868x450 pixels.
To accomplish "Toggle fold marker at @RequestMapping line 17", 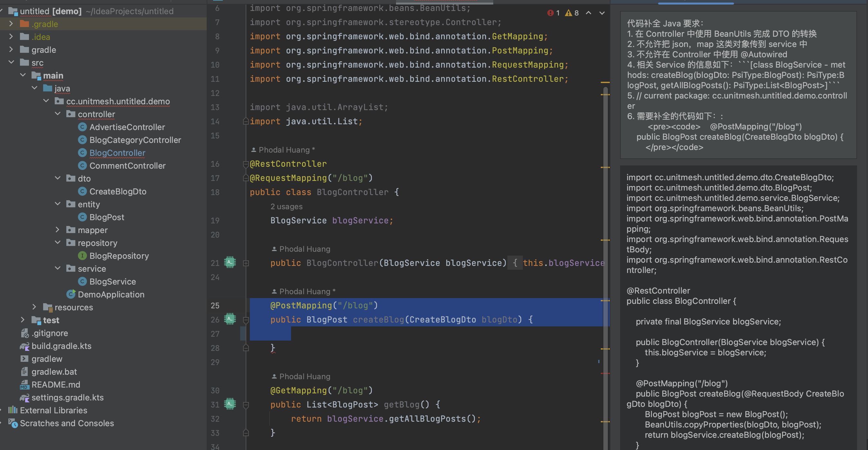I will point(246,178).
